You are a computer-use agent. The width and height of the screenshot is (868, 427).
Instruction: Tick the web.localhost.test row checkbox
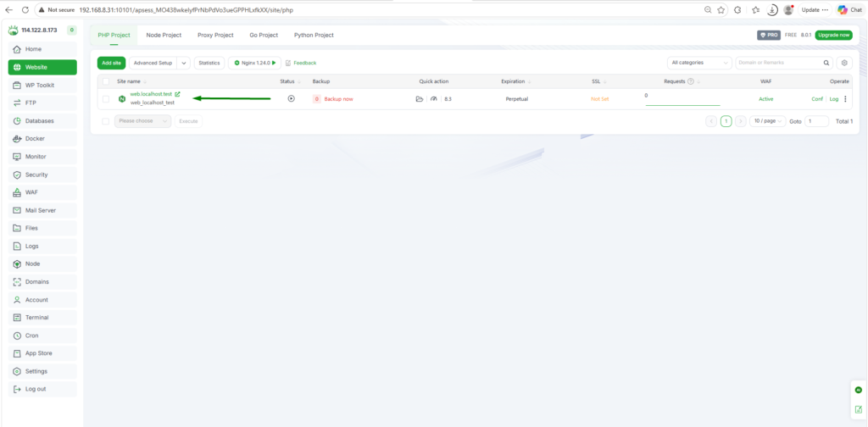[x=106, y=99]
